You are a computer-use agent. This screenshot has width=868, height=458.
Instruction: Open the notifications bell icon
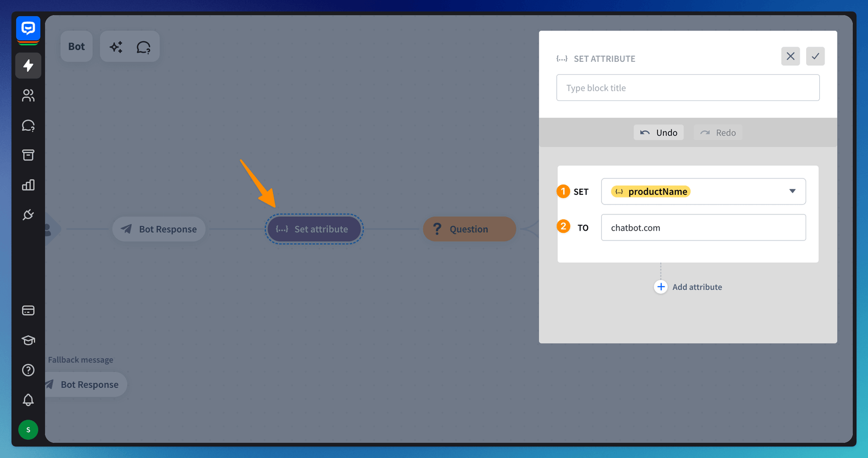click(x=28, y=400)
